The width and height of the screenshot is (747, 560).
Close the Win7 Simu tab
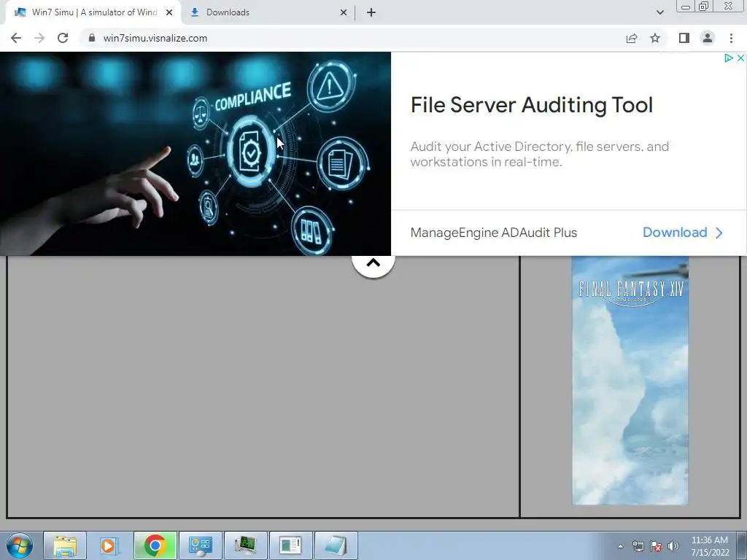(169, 13)
